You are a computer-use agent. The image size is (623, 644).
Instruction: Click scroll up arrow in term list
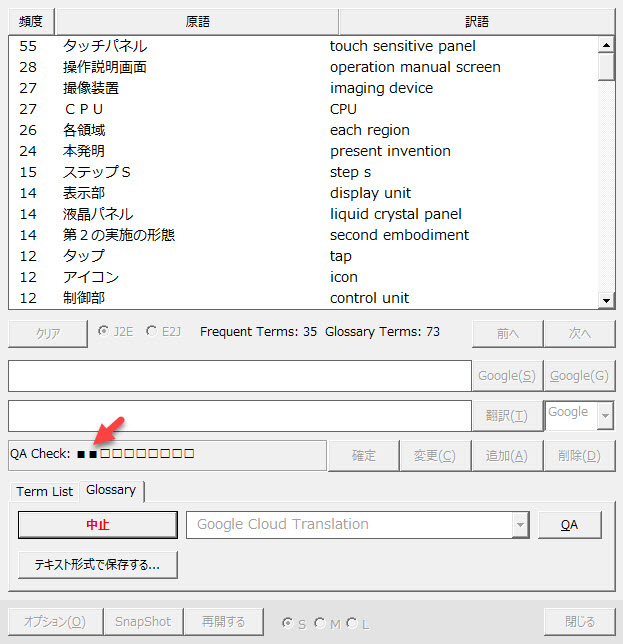click(x=605, y=45)
